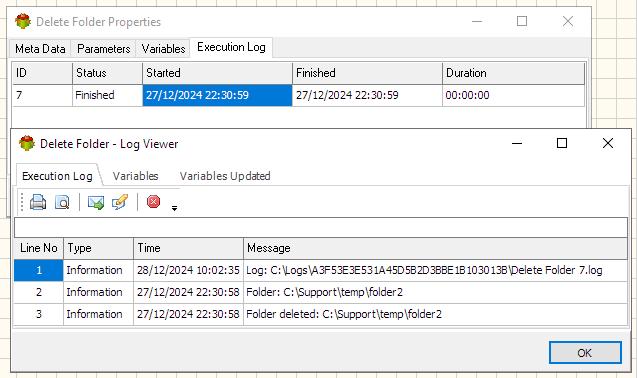Maximize the Delete Folder Properties window
637x378 pixels.
[522, 21]
